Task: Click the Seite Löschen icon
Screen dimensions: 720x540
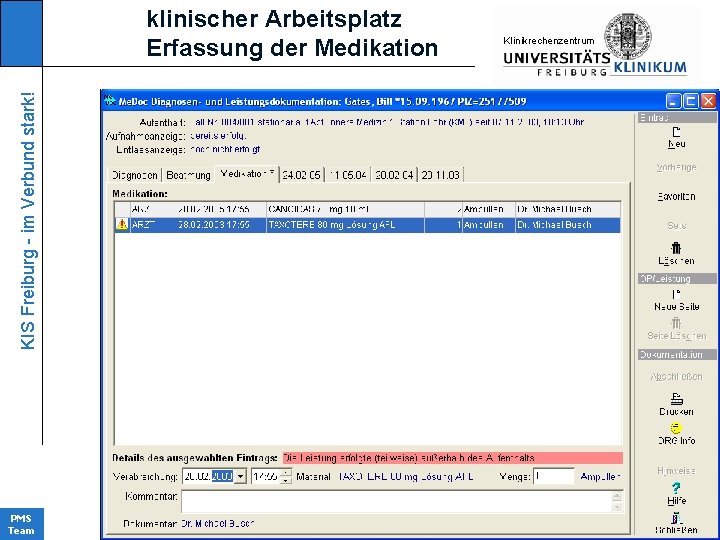Action: click(676, 323)
